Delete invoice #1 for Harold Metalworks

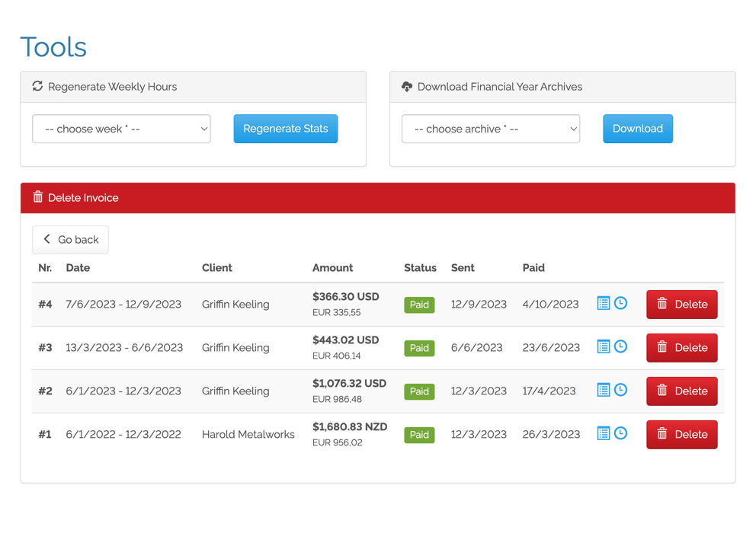[681, 434]
